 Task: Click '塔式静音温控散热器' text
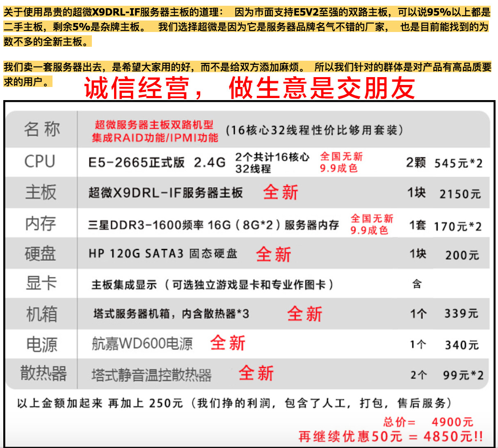tap(151, 375)
